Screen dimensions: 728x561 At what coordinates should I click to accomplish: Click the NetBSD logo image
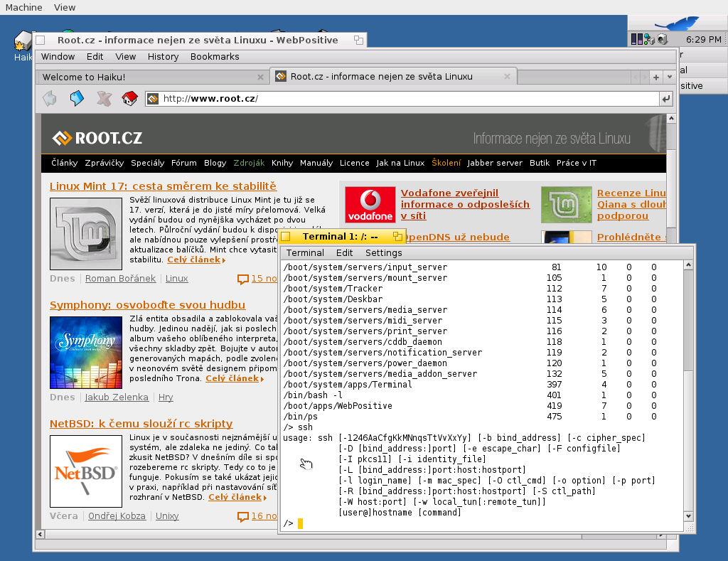click(86, 471)
